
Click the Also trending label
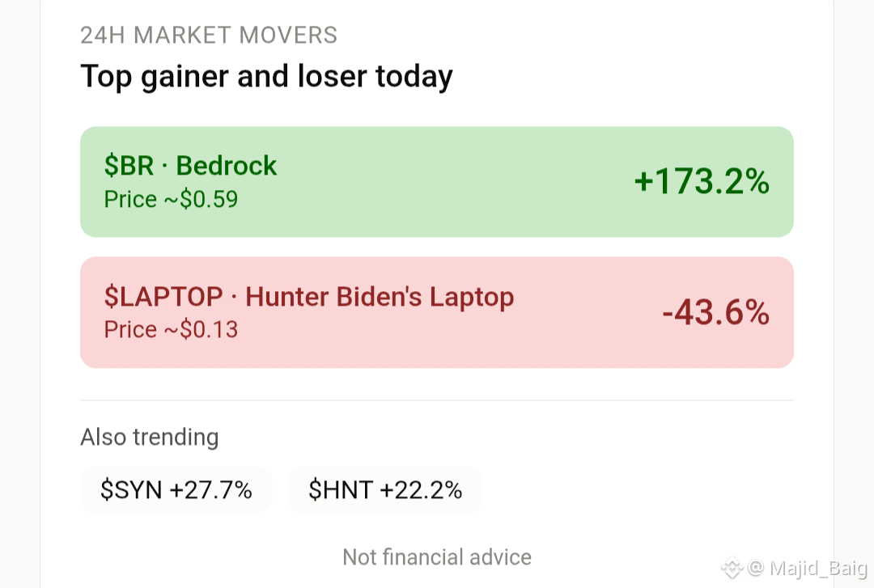(150, 438)
